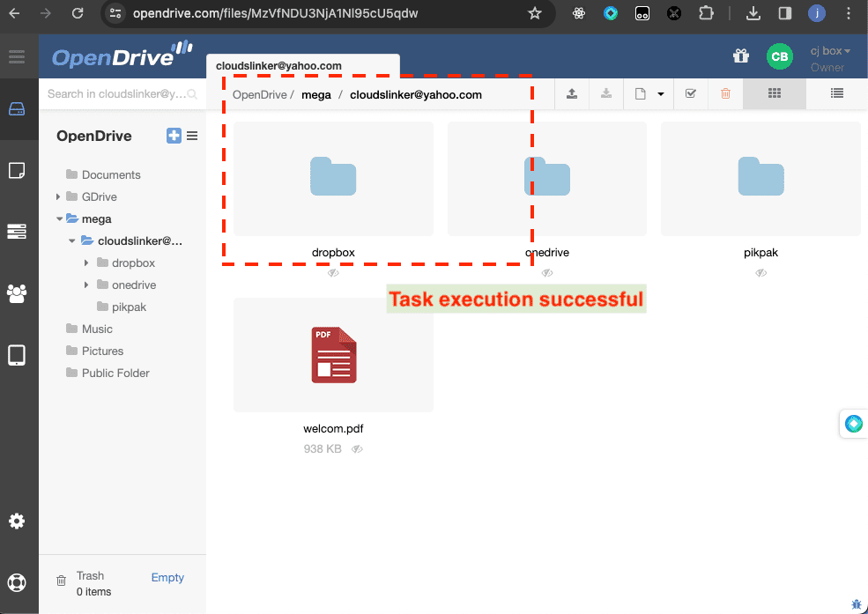The image size is (868, 614).
Task: Expand the dropbox tree folder arrow
Action: point(85,263)
